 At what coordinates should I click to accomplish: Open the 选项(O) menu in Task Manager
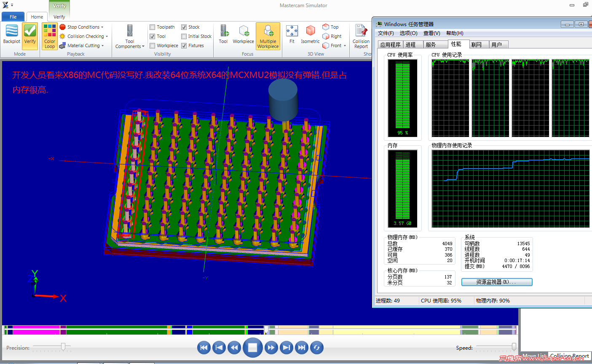click(408, 33)
